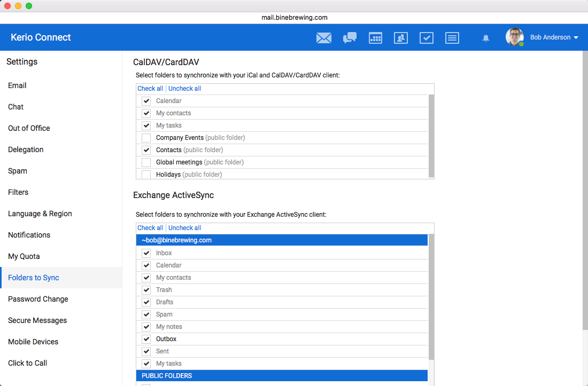Click Uncheck all for Exchange ActiveSync folders
Image resolution: width=588 pixels, height=386 pixels.
[x=184, y=227]
